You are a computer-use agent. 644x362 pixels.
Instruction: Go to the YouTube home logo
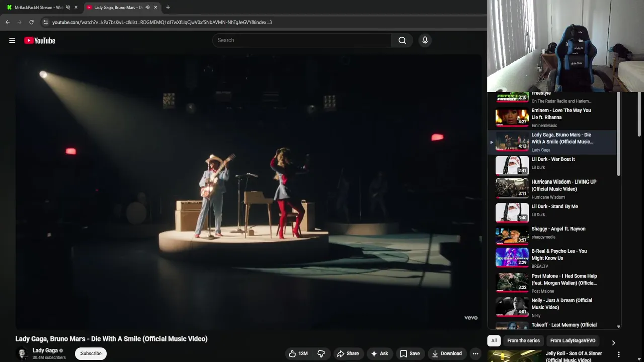pos(40,41)
